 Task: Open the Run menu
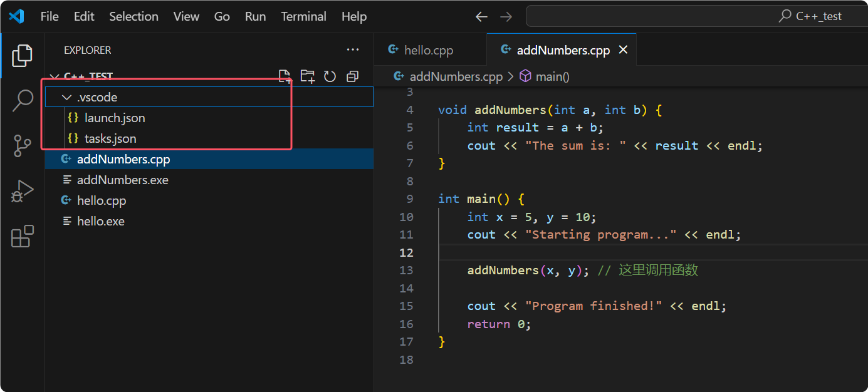pyautogui.click(x=255, y=16)
